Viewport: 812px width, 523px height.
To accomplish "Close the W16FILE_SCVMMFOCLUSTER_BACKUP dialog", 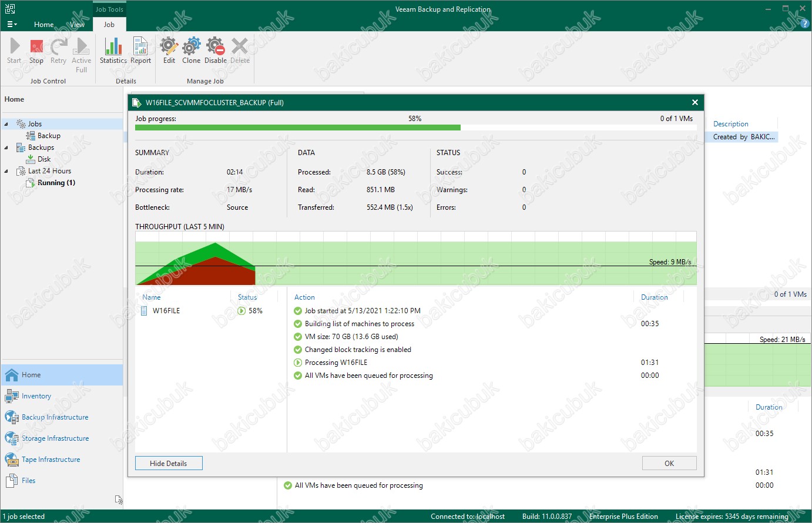I will [695, 102].
